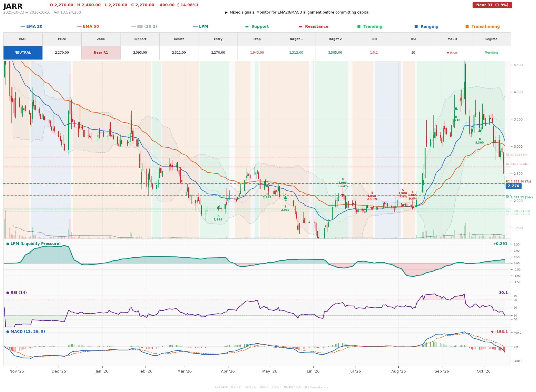Click the Regime column header
Screen dimensions: 536x392
[x=491, y=39]
